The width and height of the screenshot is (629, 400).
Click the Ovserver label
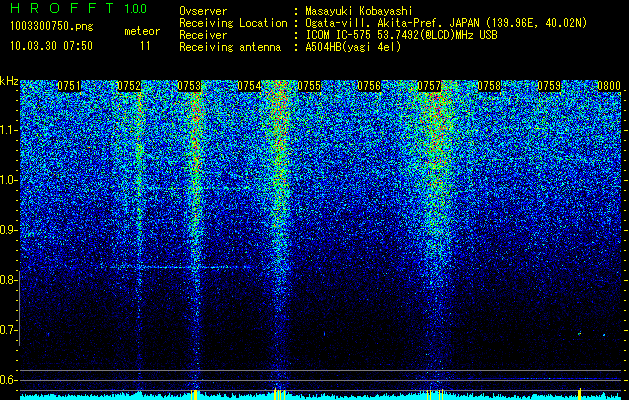click(203, 11)
